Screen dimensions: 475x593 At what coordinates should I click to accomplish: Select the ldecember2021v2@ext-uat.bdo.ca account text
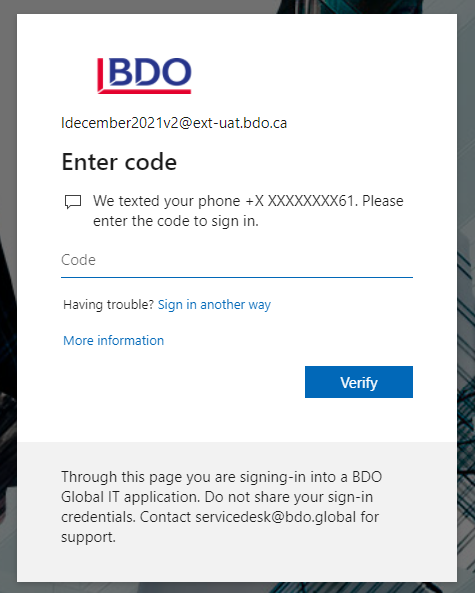click(174, 123)
